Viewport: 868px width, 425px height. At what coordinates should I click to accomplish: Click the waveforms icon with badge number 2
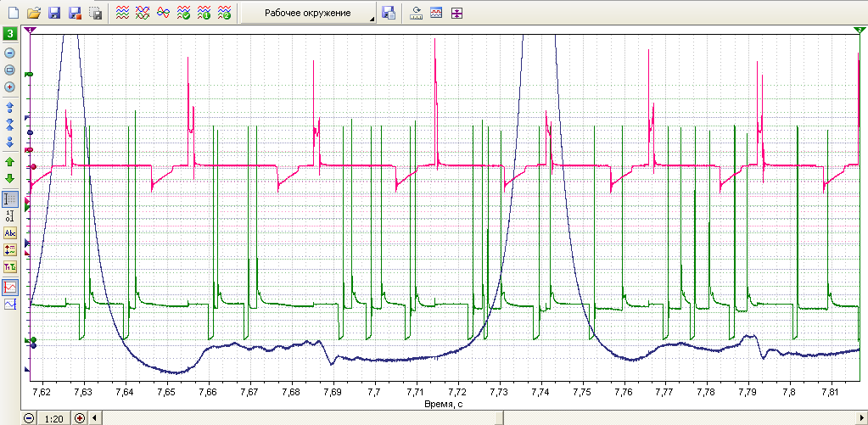(x=224, y=14)
